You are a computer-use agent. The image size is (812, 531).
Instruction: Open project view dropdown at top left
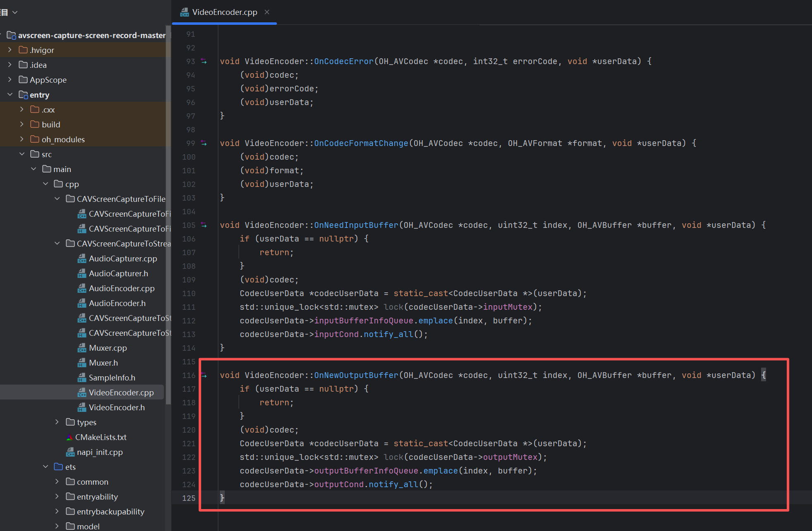(x=15, y=12)
